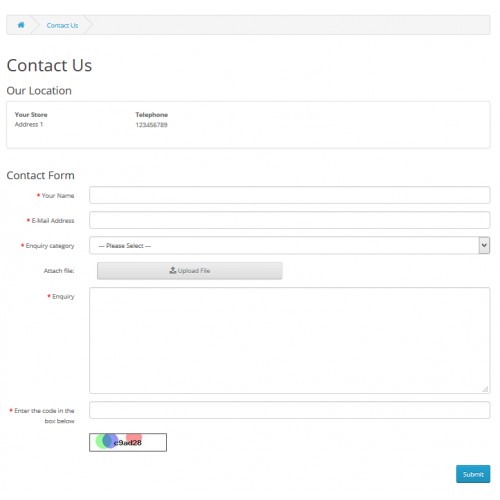The image size is (500, 500).
Task: Click the telephone number 123456789
Action: click(151, 125)
